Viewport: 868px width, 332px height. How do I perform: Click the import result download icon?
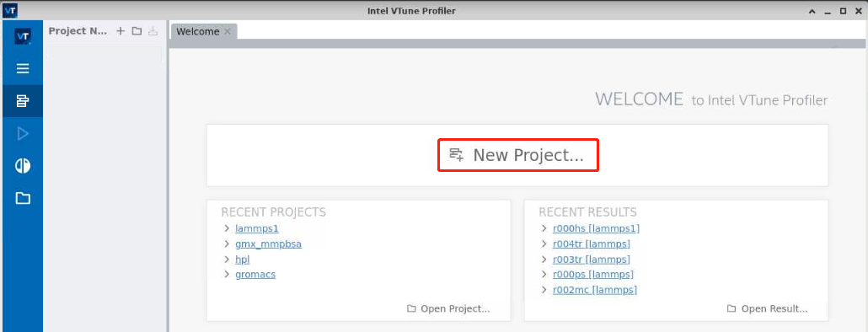click(x=153, y=31)
